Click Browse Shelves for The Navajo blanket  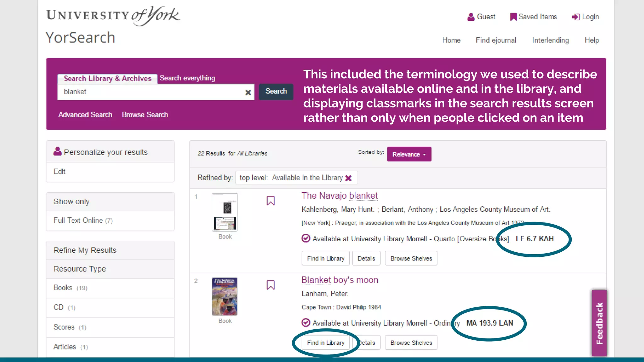(x=411, y=258)
